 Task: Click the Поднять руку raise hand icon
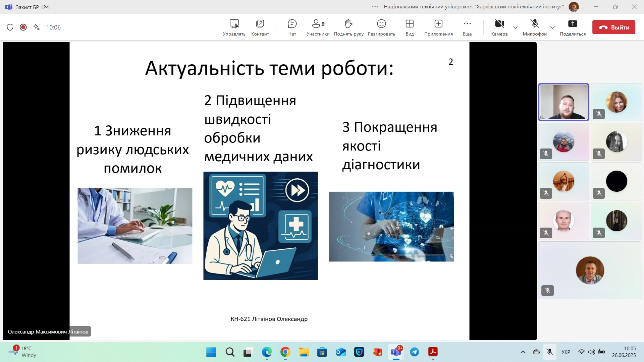(x=348, y=27)
